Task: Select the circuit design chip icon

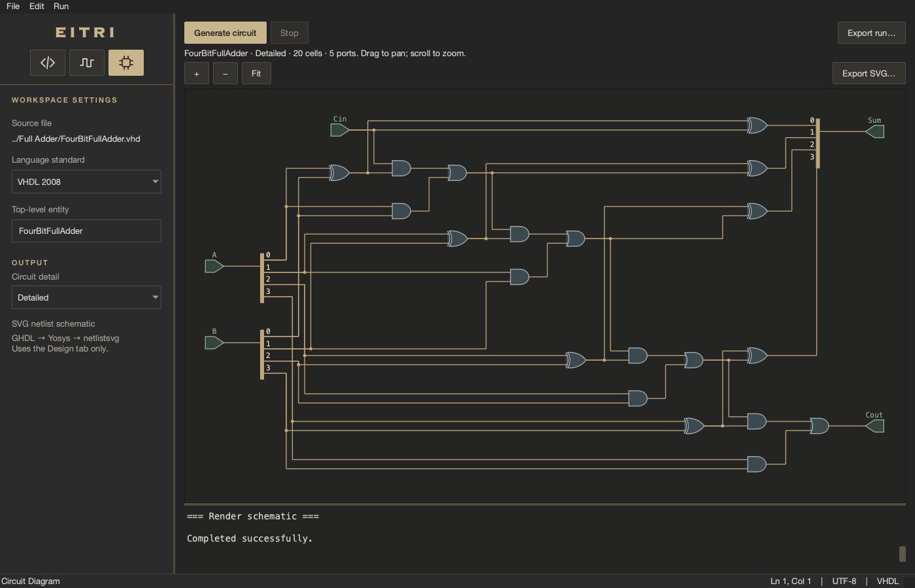Action: click(x=126, y=63)
